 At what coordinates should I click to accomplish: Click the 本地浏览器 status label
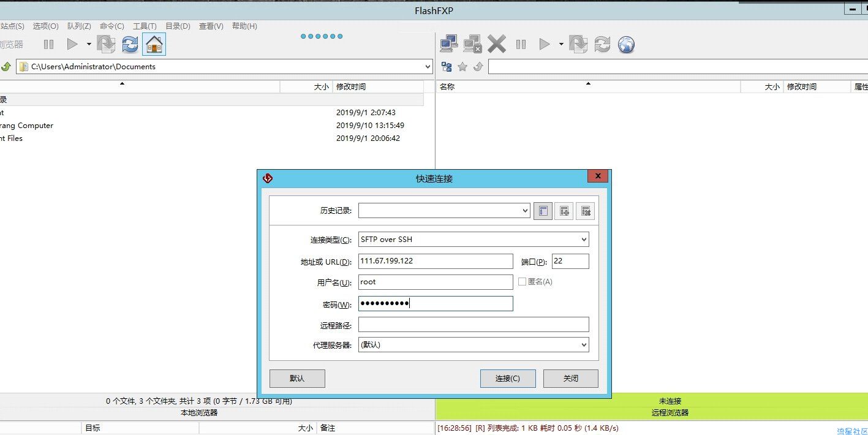[x=199, y=412]
